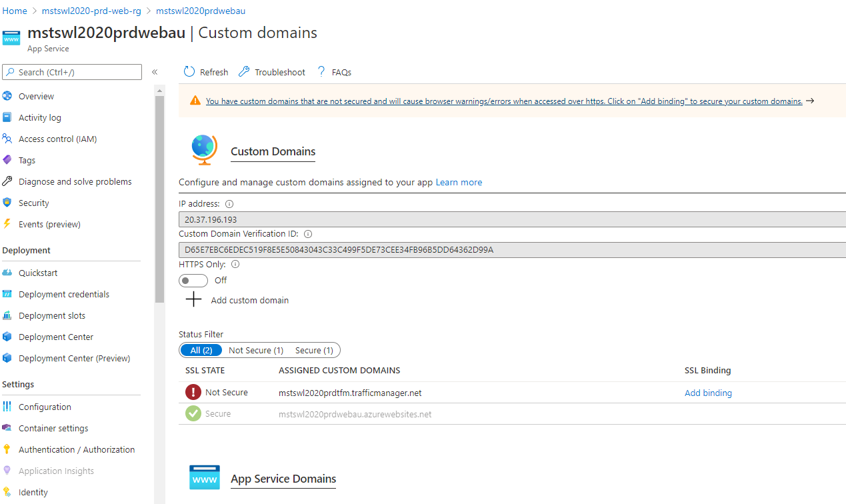Click the Custom Domain Verification ID field

[512, 249]
